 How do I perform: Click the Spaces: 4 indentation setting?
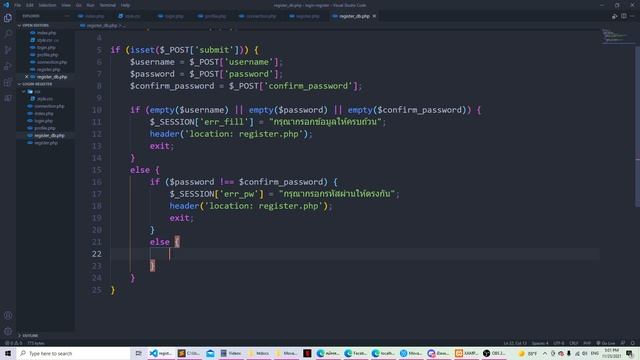540,343
